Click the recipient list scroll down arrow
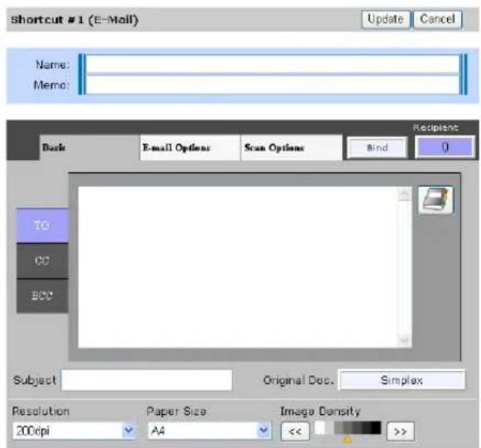 pos(405,341)
